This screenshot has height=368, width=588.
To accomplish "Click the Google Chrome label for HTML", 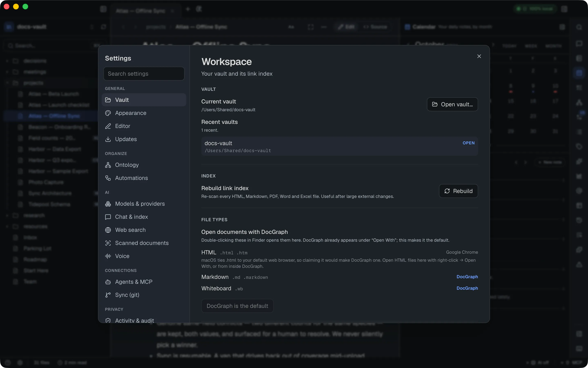I will point(462,252).
